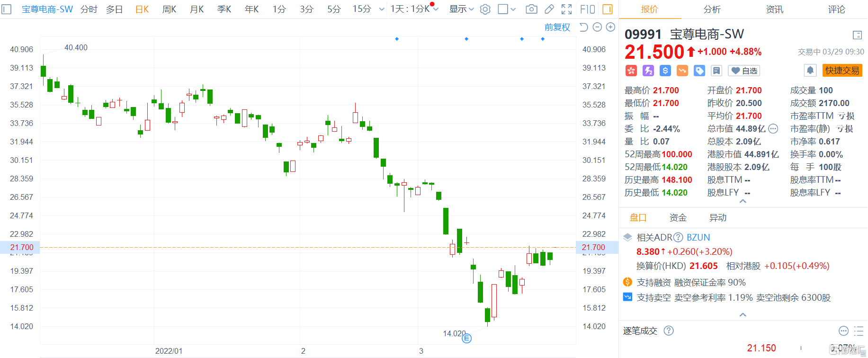The image size is (868, 358).
Task: Open tick trades more options icon
Action: pos(843,331)
